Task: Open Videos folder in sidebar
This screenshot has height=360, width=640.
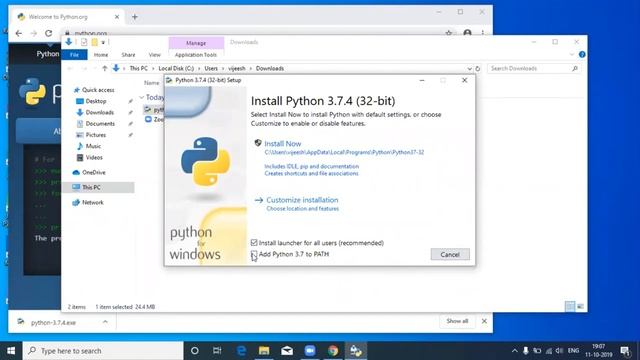Action: [94, 158]
